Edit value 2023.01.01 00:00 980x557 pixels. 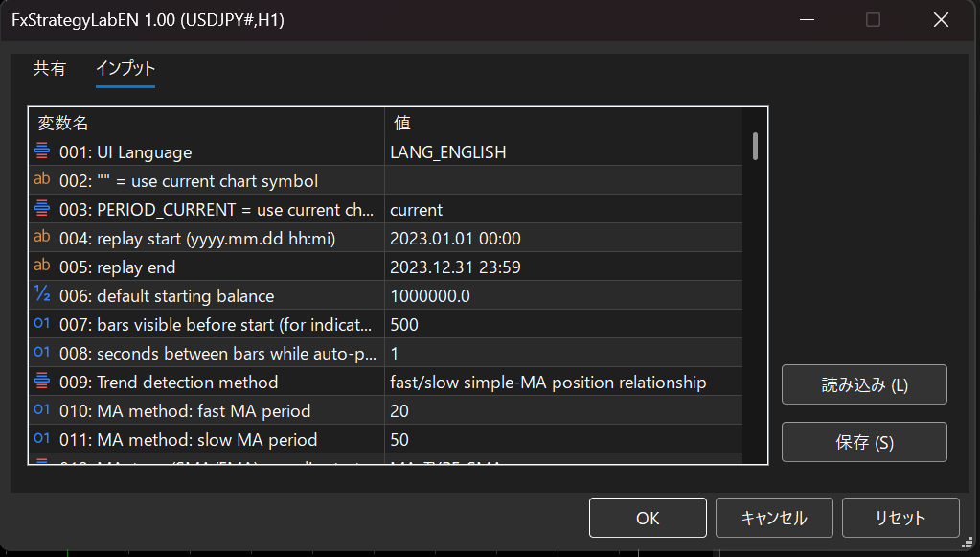click(x=563, y=238)
